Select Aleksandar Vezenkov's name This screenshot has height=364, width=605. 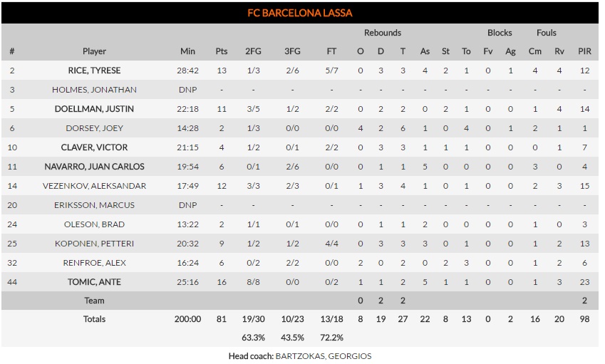tap(94, 186)
